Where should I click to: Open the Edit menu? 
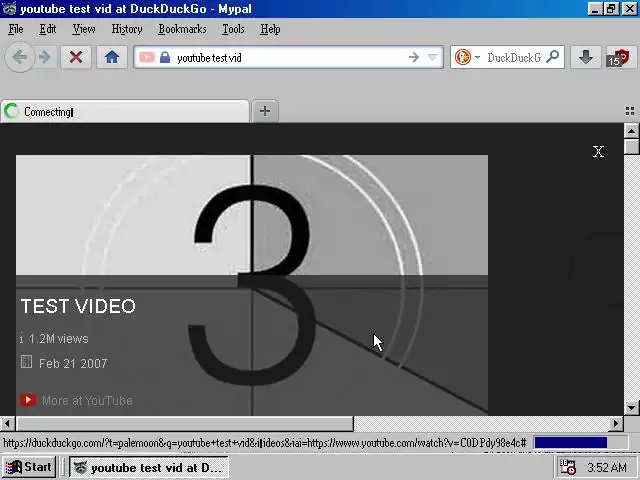pos(47,29)
